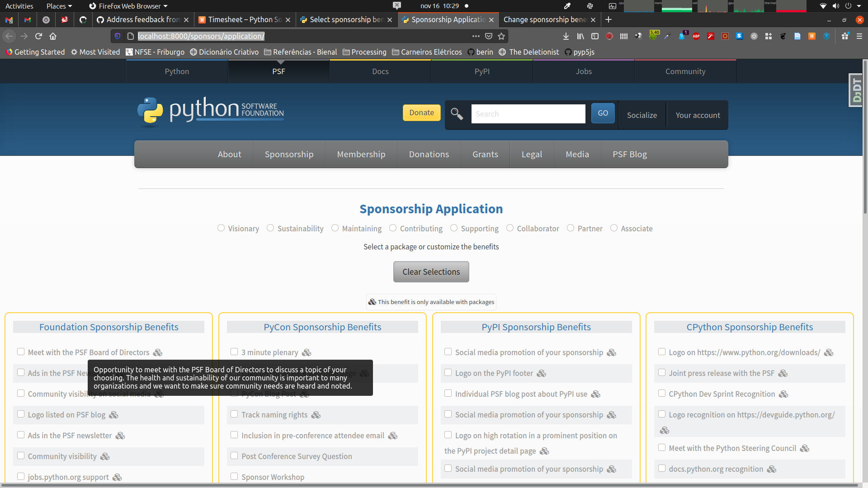Viewport: 868px width, 488px height.
Task: Click the Save to Pocket icon
Action: (489, 36)
